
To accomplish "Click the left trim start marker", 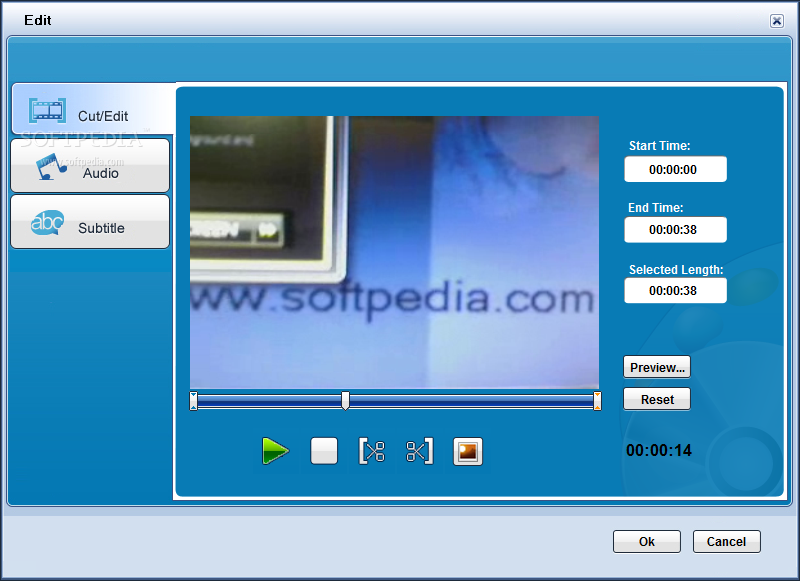I will 193,401.
